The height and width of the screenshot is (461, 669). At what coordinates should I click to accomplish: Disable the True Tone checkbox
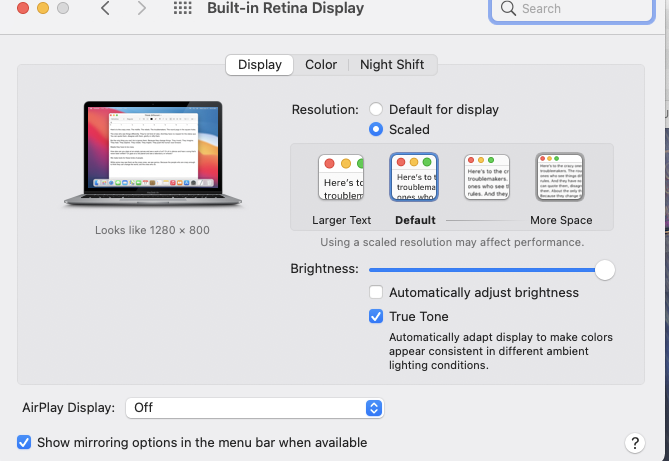376,316
